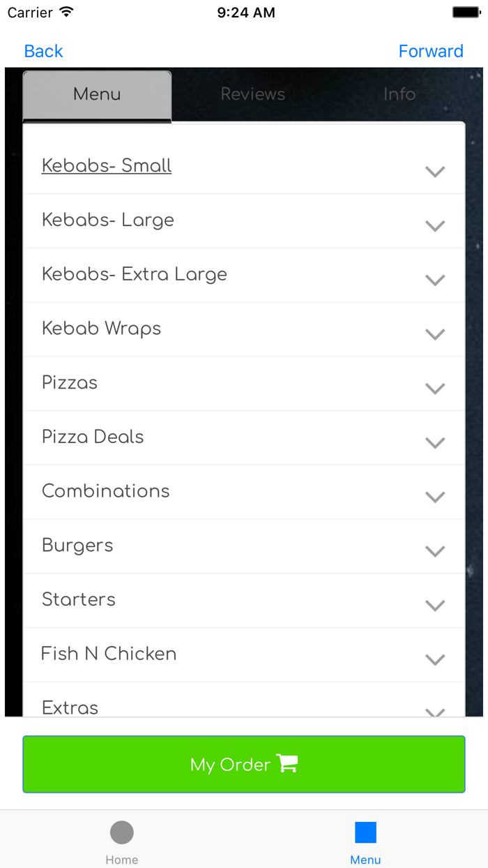Expand the Kebabs- Large chevron
Viewport: 488px width, 868px height.
coord(435,226)
